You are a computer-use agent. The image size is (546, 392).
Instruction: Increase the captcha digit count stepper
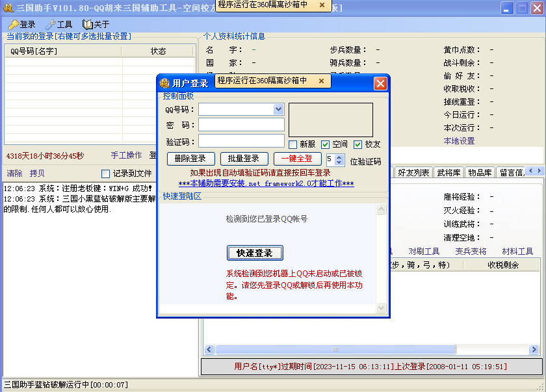pyautogui.click(x=339, y=157)
